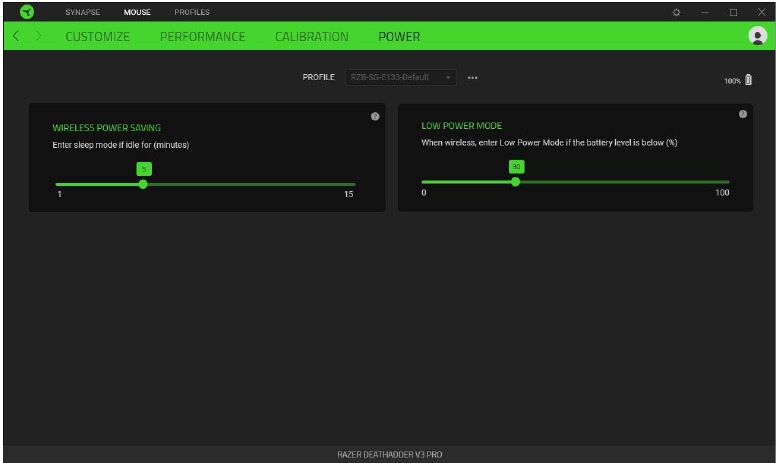Screen dimensions: 776x463
Task: Expand the Profile dropdown list
Action: point(400,77)
